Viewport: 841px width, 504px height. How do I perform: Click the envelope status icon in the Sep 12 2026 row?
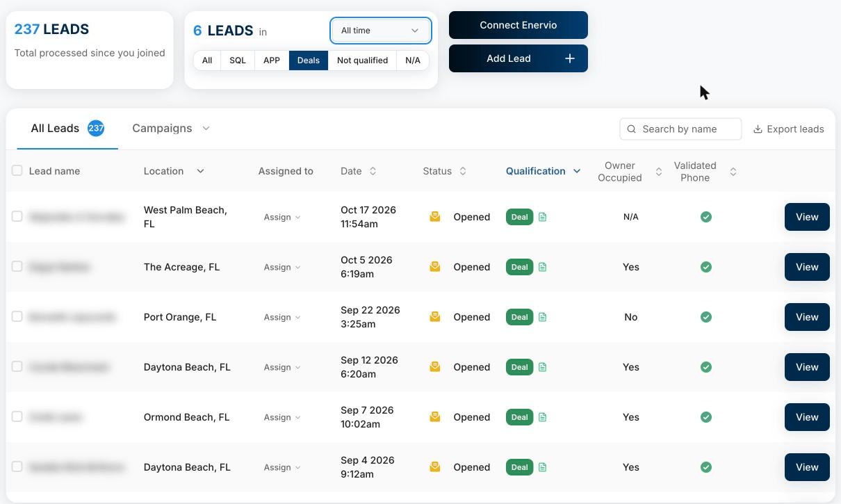435,367
